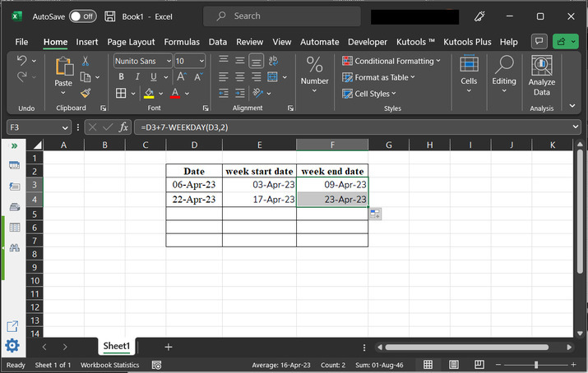
Task: Toggle Middle Align in Alignment group
Action: 240,60
